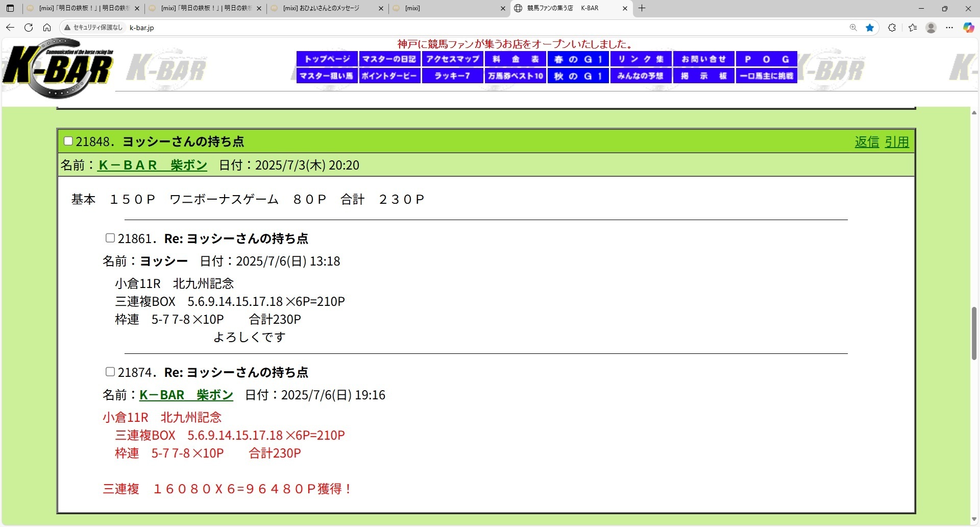
Task: Open the マスターの日記 navigation item
Action: (x=389, y=59)
